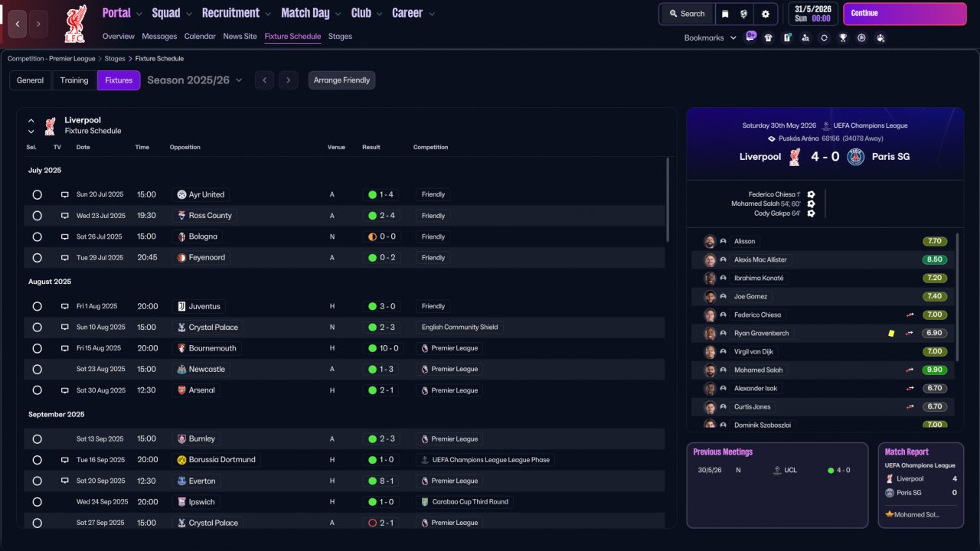Screen dimensions: 980x551
Task: Click the Liverpool crest in the match scoreline
Action: [x=795, y=157]
